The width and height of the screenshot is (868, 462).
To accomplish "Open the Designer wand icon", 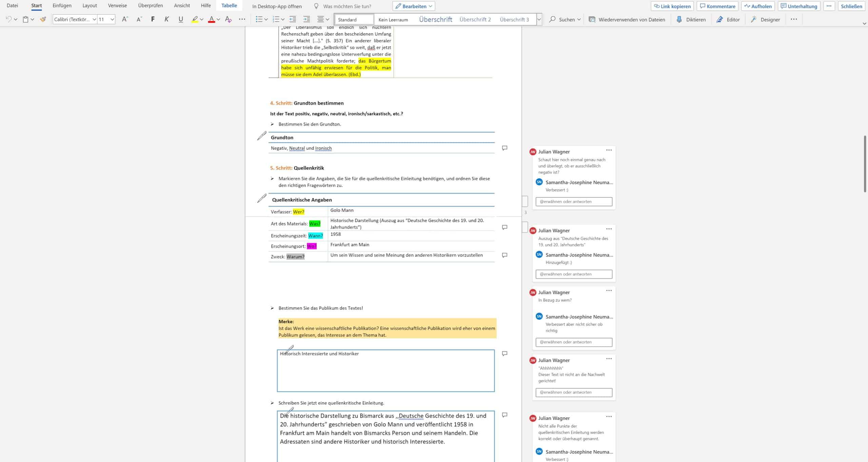I will click(753, 19).
